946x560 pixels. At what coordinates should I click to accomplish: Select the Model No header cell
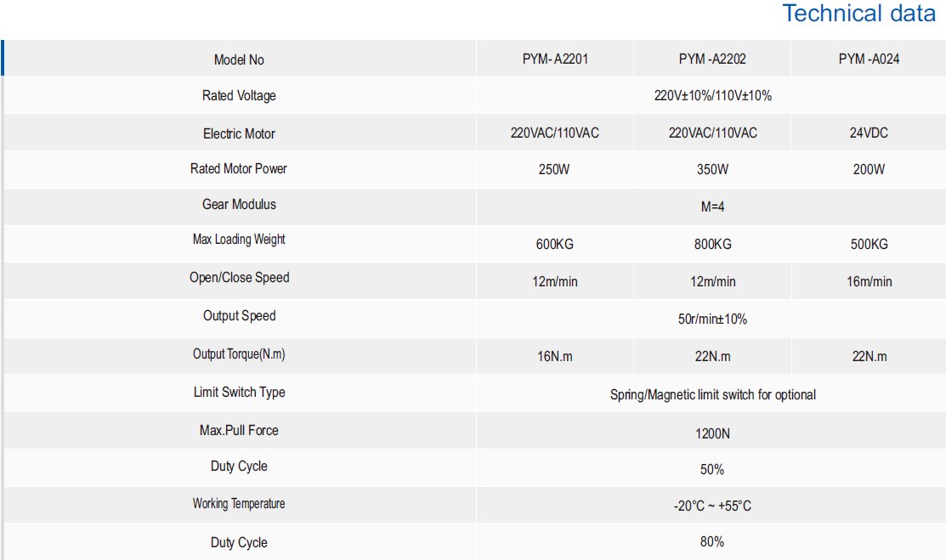(239, 59)
